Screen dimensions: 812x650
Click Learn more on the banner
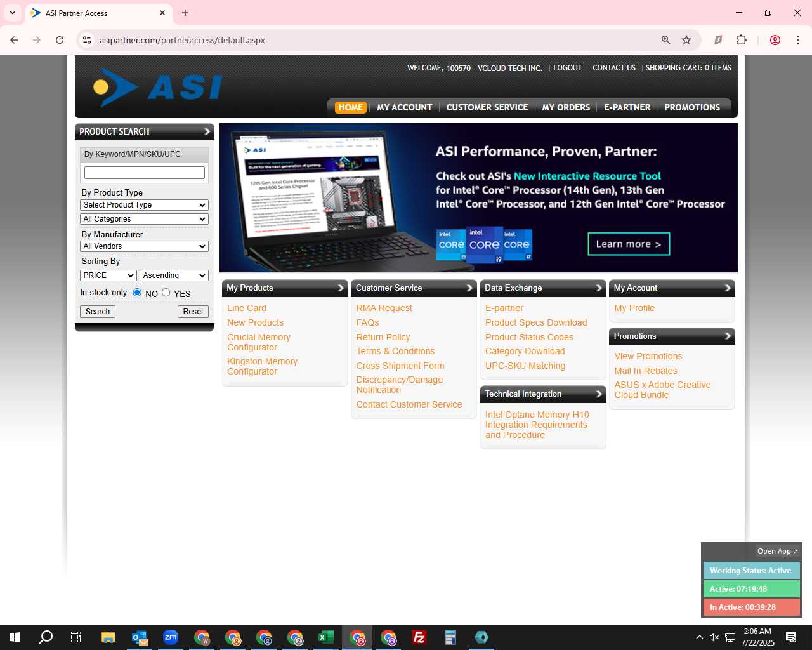pos(629,244)
